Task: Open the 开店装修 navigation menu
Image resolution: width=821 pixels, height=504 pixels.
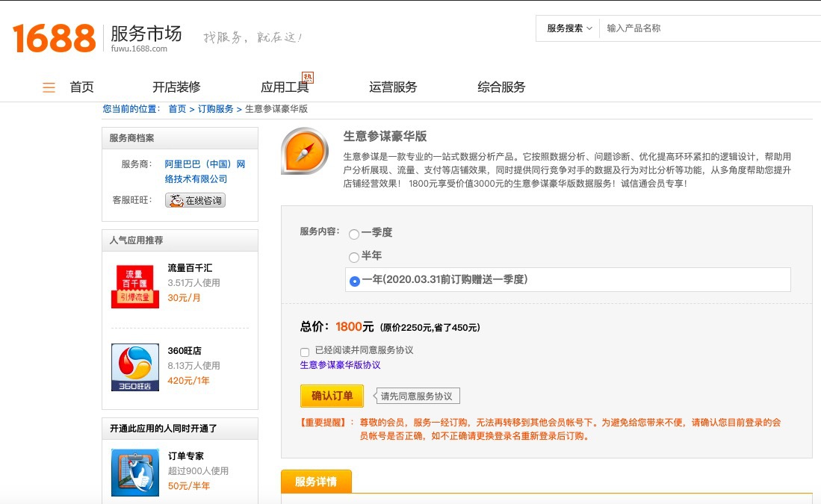Action: (176, 87)
